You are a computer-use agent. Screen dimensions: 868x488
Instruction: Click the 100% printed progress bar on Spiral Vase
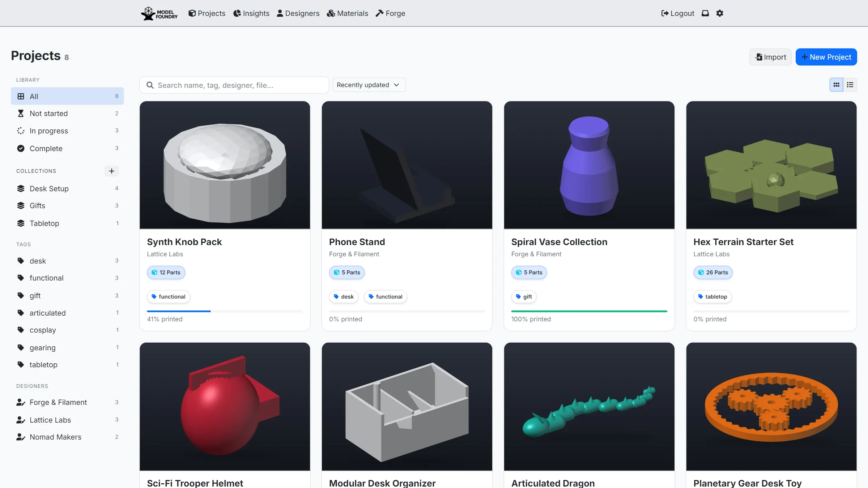coord(589,311)
